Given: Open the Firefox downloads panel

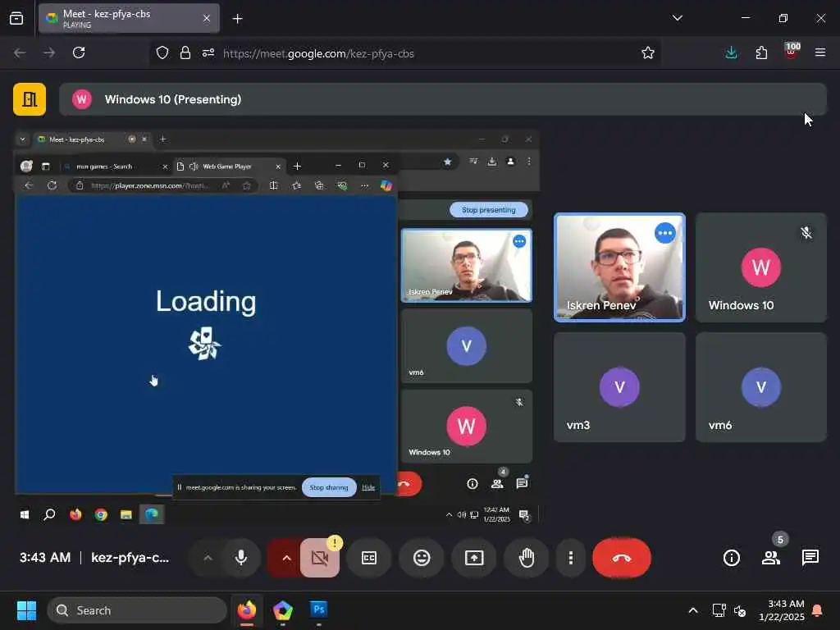Looking at the screenshot, I should 731,52.
